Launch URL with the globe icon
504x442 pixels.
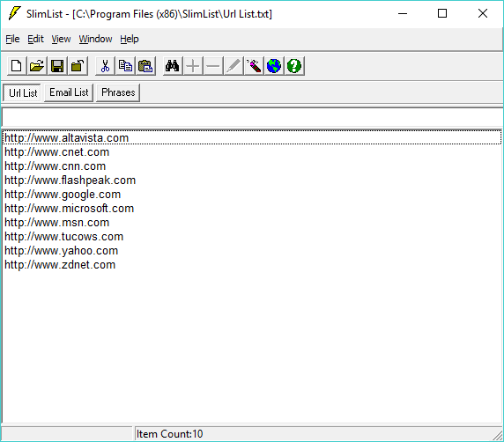[x=274, y=66]
